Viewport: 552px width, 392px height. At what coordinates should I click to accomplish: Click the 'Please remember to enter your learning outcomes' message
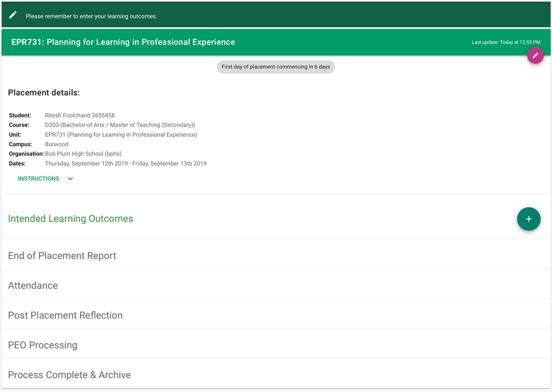[92, 16]
